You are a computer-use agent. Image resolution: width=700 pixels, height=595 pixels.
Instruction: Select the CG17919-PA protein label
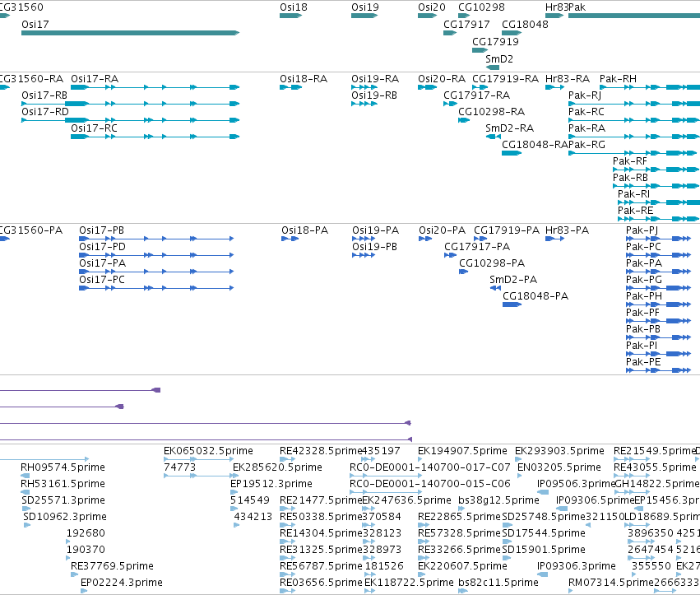(507, 230)
